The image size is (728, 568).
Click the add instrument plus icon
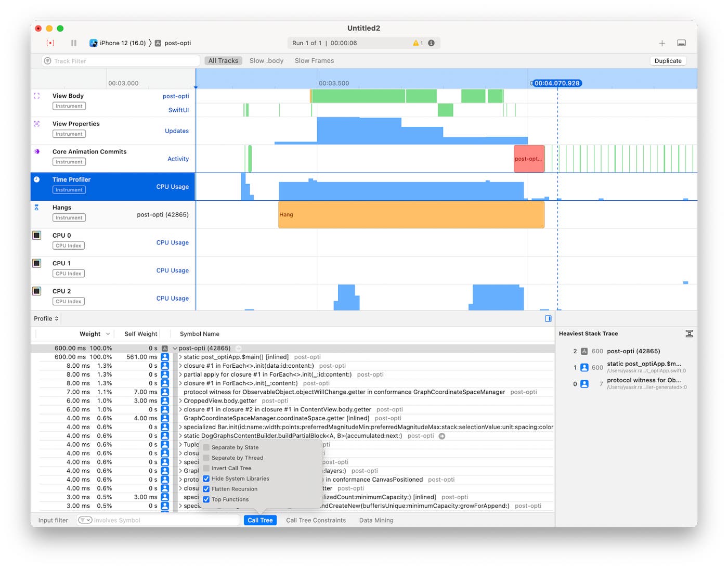pyautogui.click(x=662, y=43)
